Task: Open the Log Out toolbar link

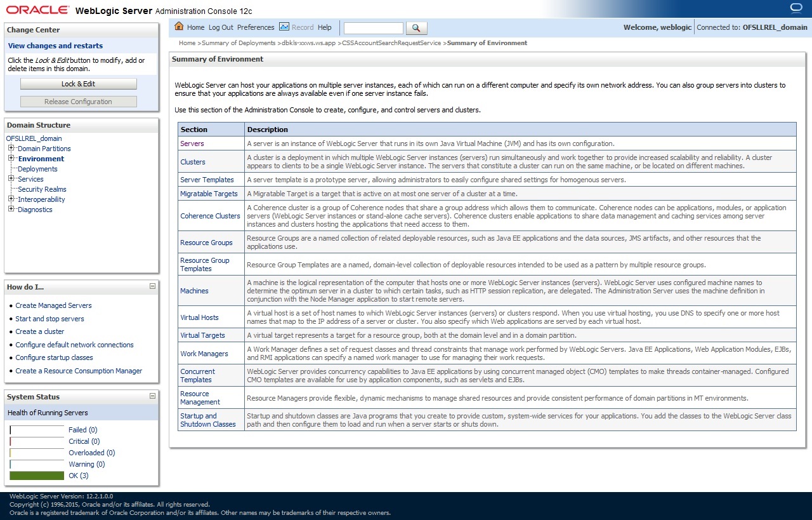Action: 221,27
